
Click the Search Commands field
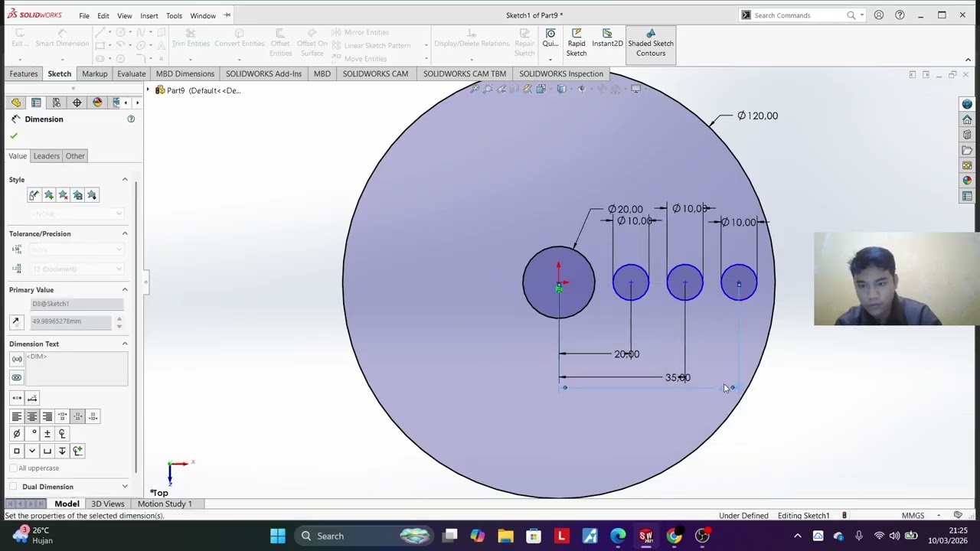pyautogui.click(x=799, y=15)
